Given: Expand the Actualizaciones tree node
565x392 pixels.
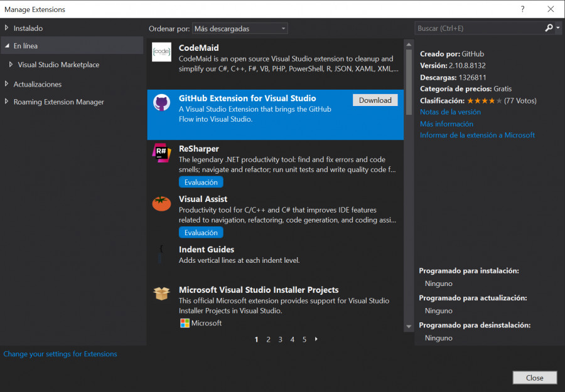Looking at the screenshot, I should [6, 84].
